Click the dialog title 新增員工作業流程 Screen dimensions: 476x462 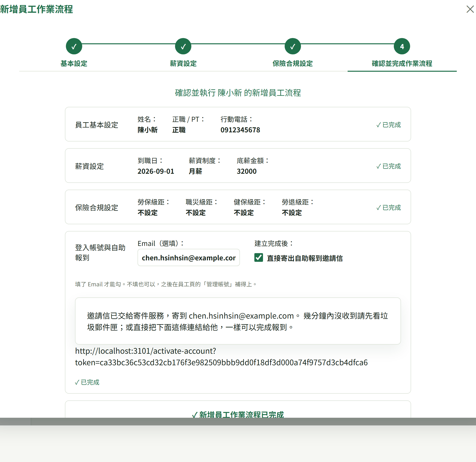coord(37,9)
